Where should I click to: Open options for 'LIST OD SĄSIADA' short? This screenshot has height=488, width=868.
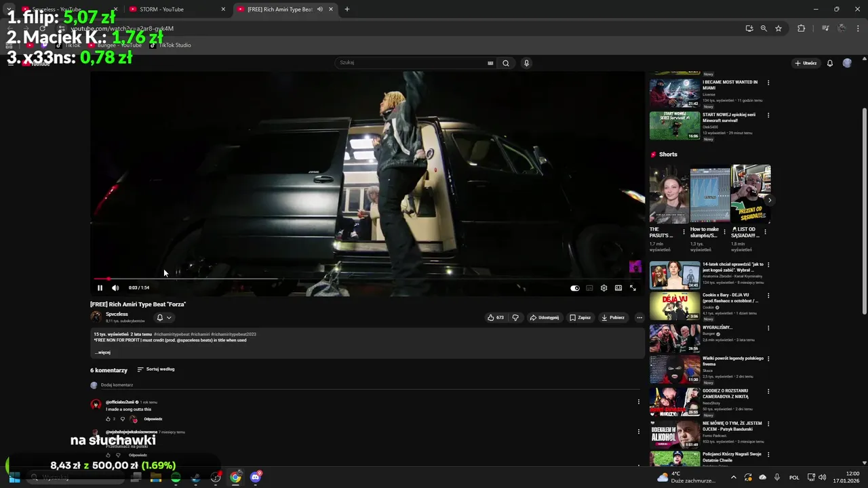click(767, 232)
